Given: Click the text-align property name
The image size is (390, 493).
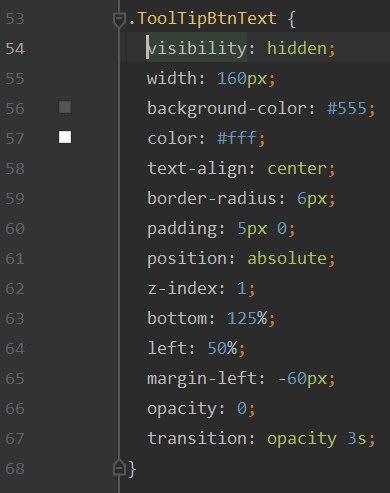Looking at the screenshot, I should tap(197, 168).
